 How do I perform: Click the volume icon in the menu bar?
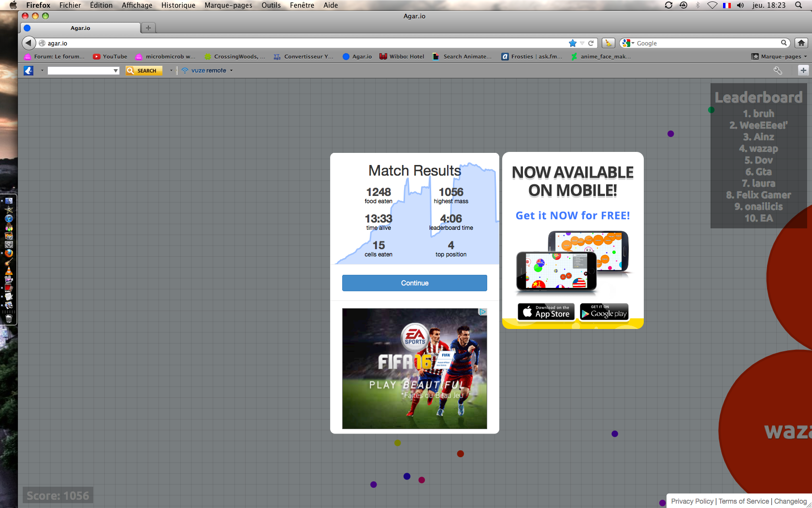pyautogui.click(x=740, y=5)
